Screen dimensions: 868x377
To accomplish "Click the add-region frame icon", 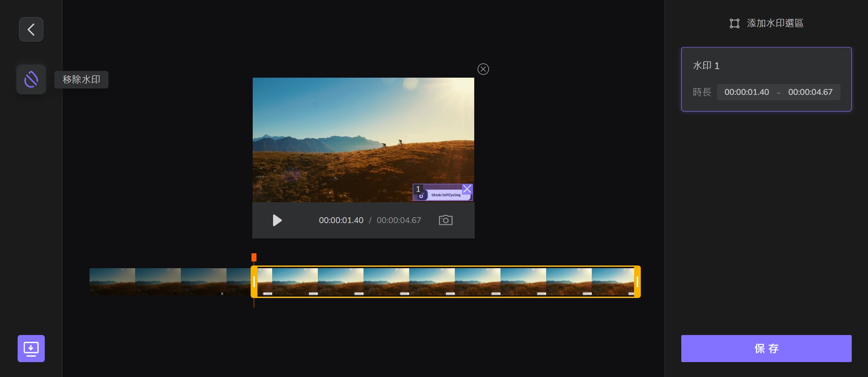I will coord(735,23).
